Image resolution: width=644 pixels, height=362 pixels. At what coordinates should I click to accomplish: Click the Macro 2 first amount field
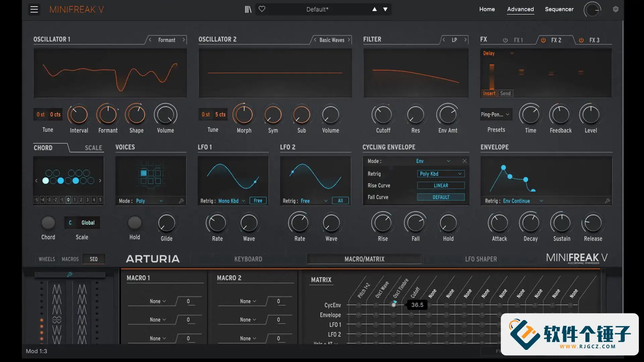[279, 301]
